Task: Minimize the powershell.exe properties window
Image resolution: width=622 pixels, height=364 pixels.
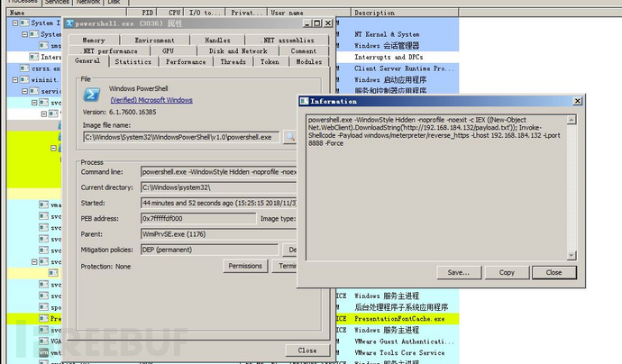Action: 307,23
